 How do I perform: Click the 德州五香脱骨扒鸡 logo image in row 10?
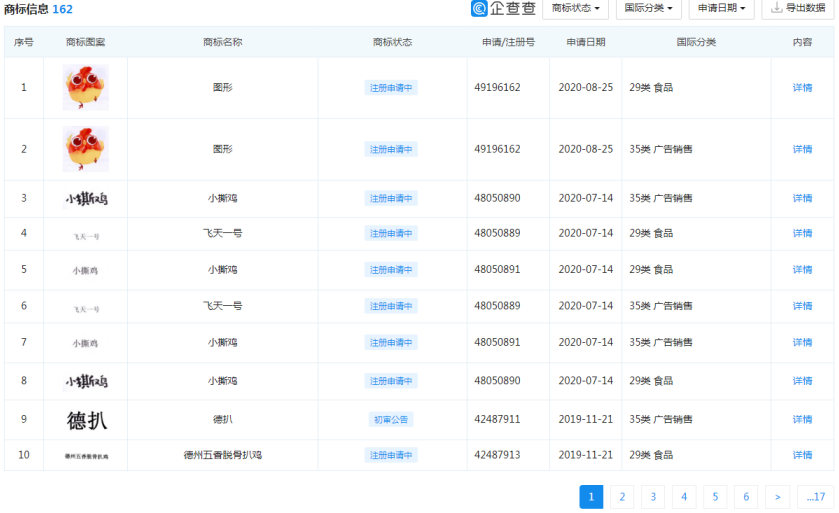85,455
